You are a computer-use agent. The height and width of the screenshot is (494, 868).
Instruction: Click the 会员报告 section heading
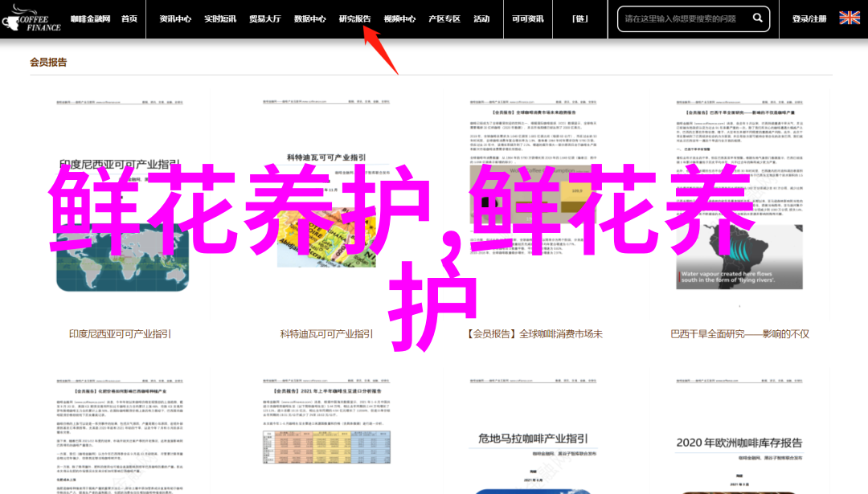[48, 62]
